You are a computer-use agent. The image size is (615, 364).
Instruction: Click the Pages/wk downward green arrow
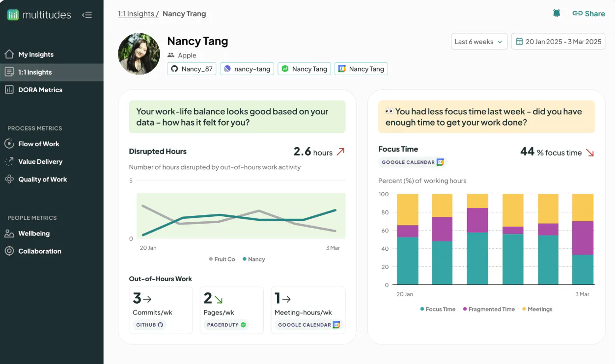[219, 299]
